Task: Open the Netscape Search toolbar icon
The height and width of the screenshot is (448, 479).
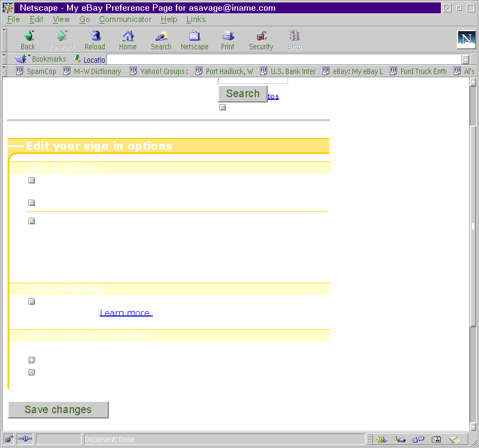Action: [x=161, y=40]
